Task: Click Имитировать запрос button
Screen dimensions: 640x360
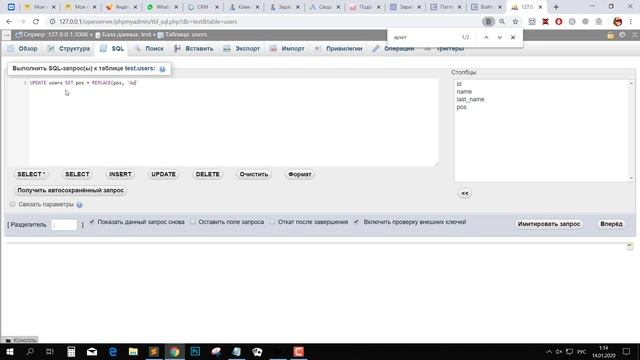Action: pyautogui.click(x=549, y=224)
